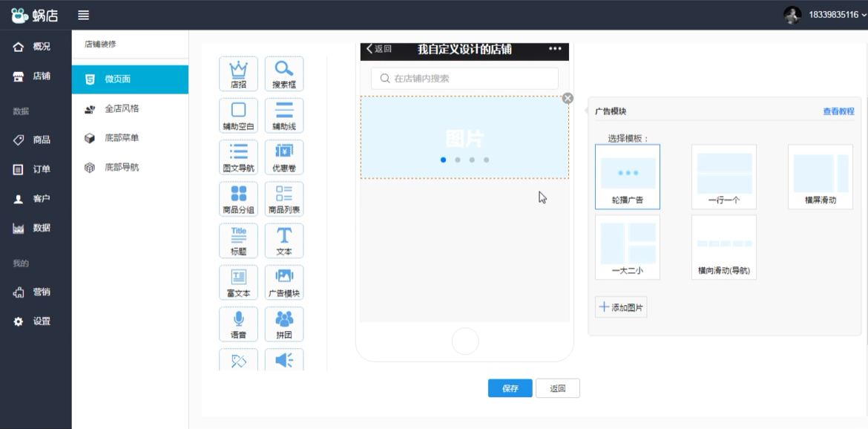Select the 商品分组 product group icon

pyautogui.click(x=239, y=198)
